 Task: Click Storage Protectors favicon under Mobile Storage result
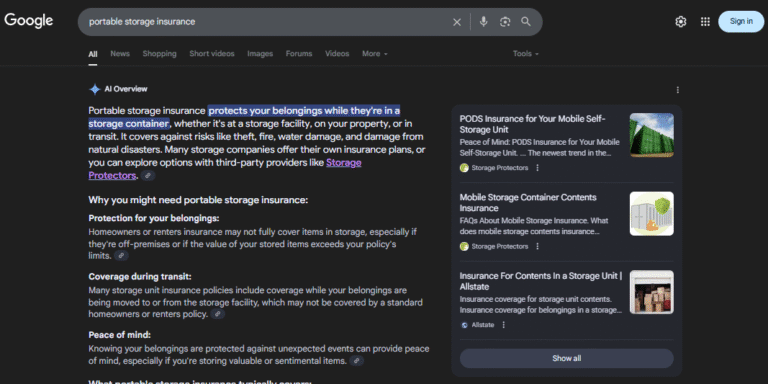tap(464, 246)
